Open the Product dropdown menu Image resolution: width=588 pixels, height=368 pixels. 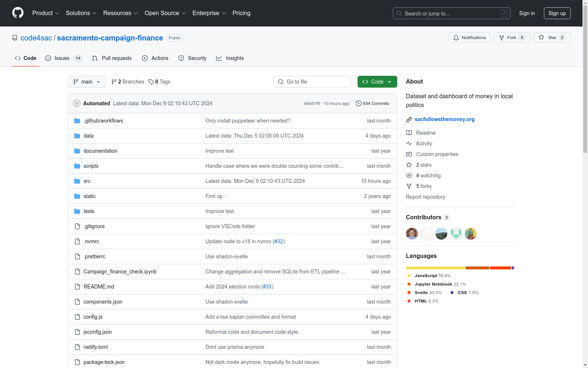pyautogui.click(x=46, y=13)
